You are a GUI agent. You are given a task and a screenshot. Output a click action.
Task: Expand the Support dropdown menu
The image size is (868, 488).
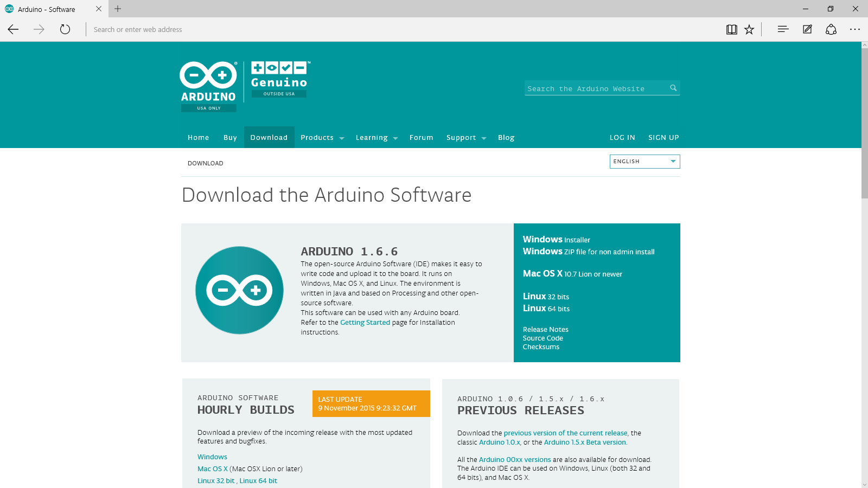[x=466, y=138]
